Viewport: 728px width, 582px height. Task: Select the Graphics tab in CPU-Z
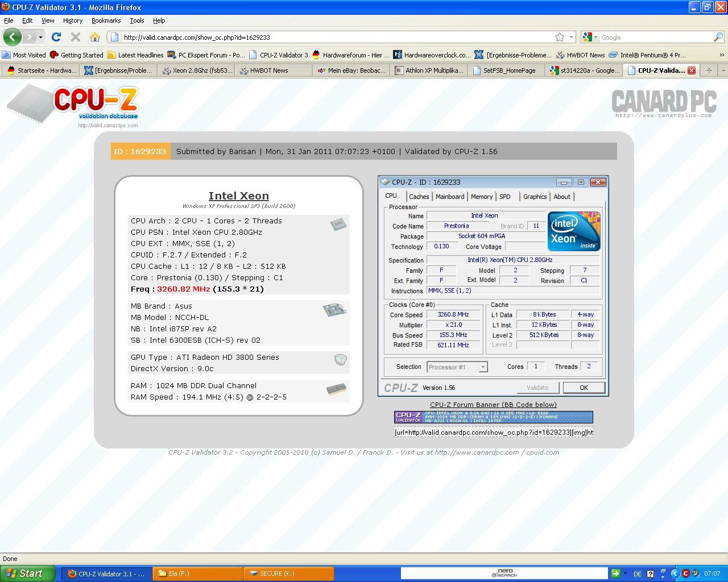click(x=535, y=197)
